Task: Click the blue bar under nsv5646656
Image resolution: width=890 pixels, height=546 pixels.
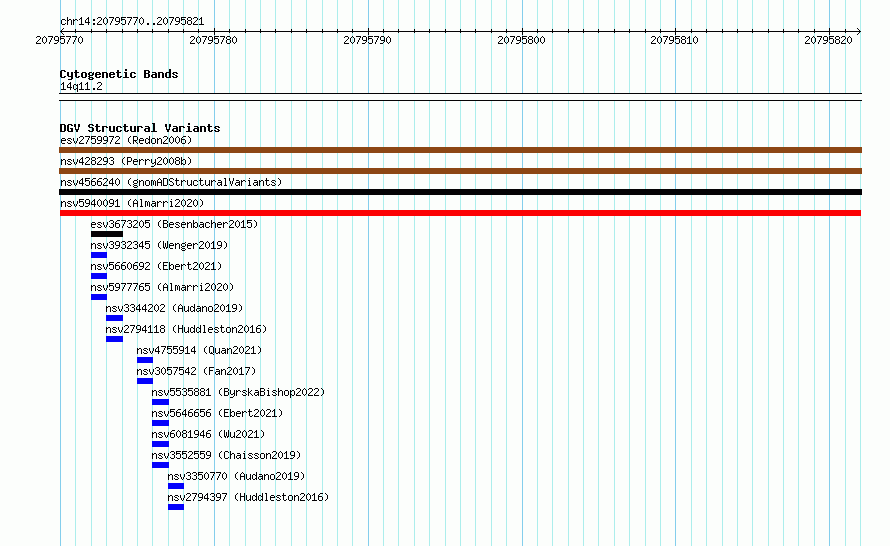Action: [x=160, y=423]
